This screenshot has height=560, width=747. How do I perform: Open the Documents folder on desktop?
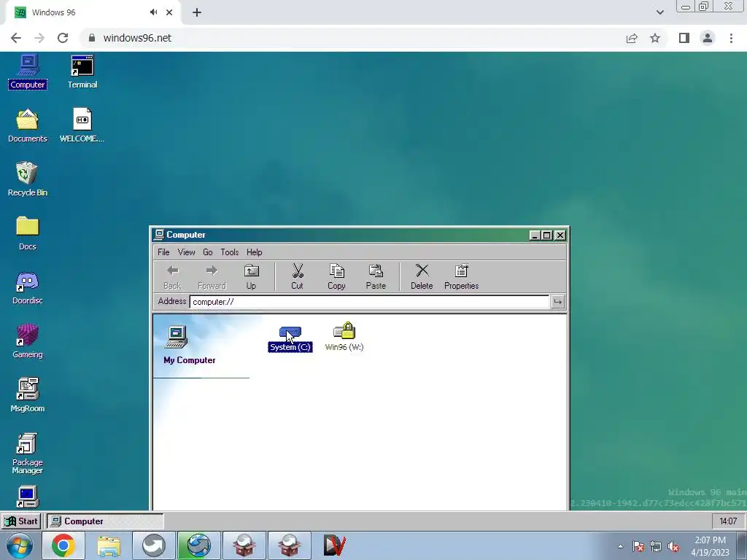pyautogui.click(x=28, y=125)
